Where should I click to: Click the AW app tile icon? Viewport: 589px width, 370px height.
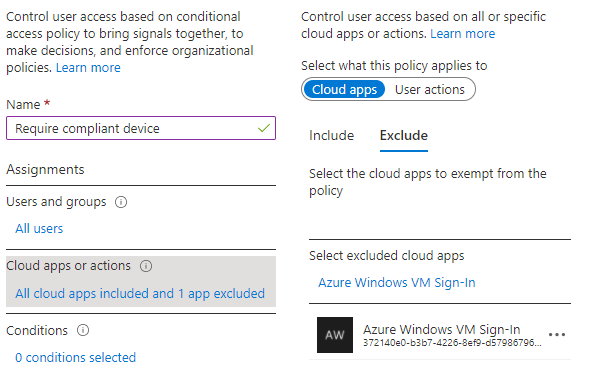(x=335, y=335)
